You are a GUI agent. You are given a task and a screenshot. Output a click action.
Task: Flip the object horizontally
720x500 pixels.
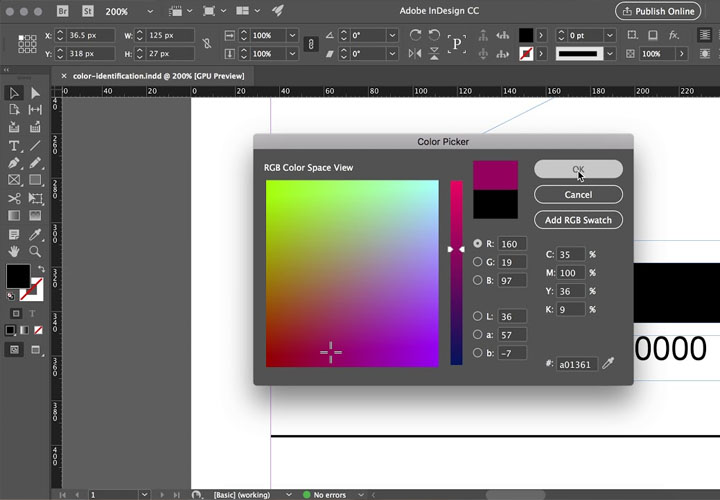tap(415, 54)
